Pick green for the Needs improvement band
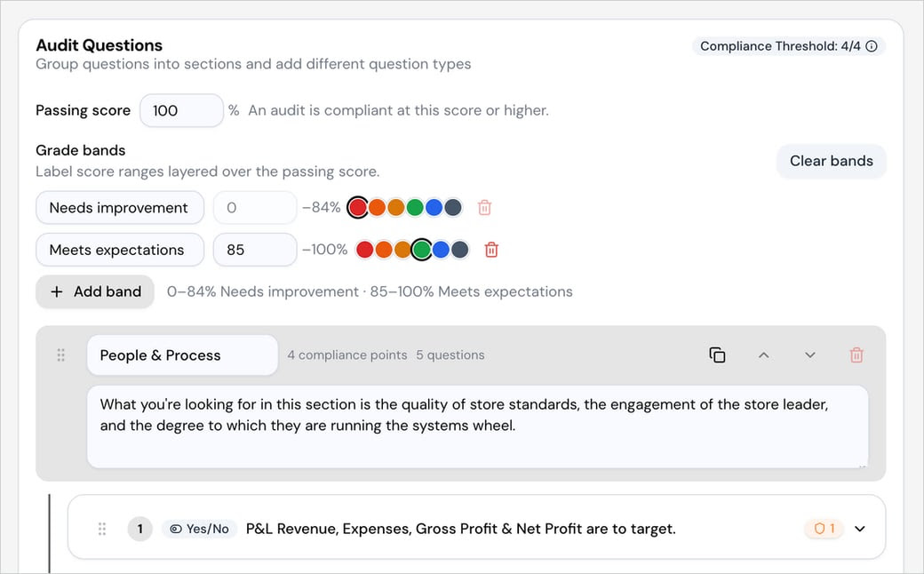 [415, 207]
